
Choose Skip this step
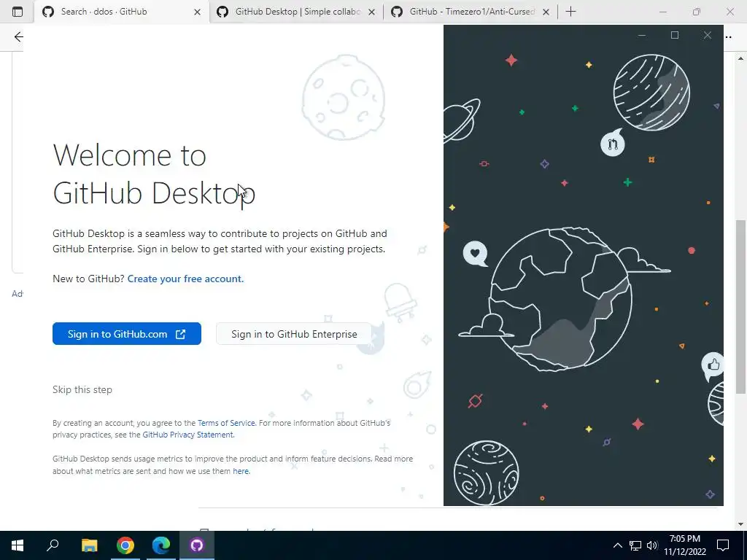82,389
